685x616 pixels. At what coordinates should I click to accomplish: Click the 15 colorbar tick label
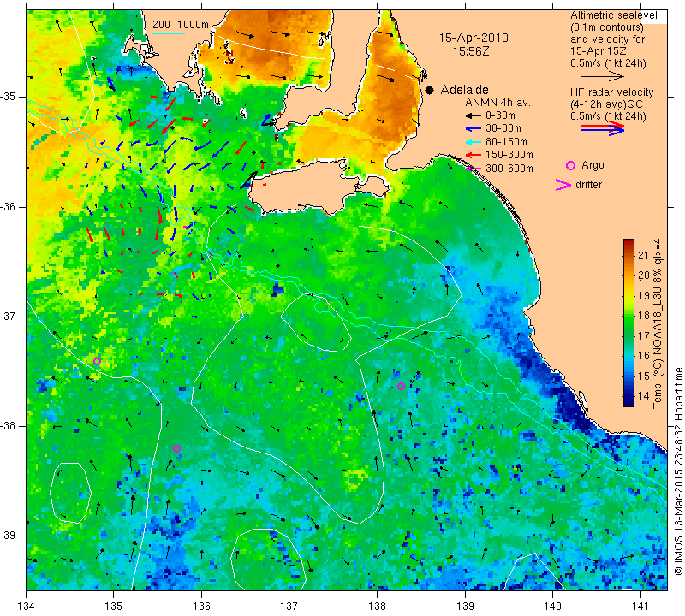click(x=644, y=376)
